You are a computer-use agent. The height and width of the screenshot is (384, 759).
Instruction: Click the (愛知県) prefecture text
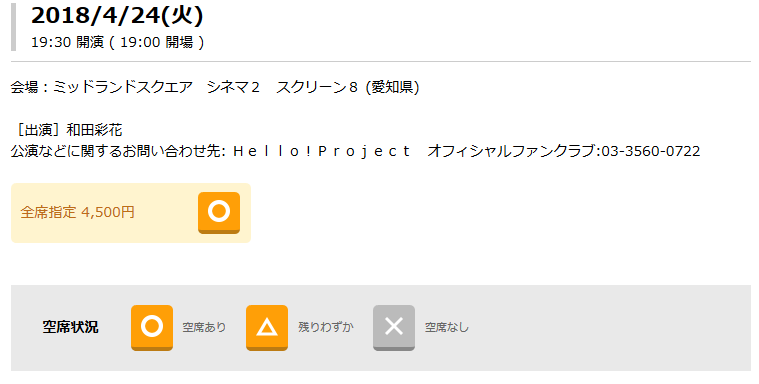393,87
